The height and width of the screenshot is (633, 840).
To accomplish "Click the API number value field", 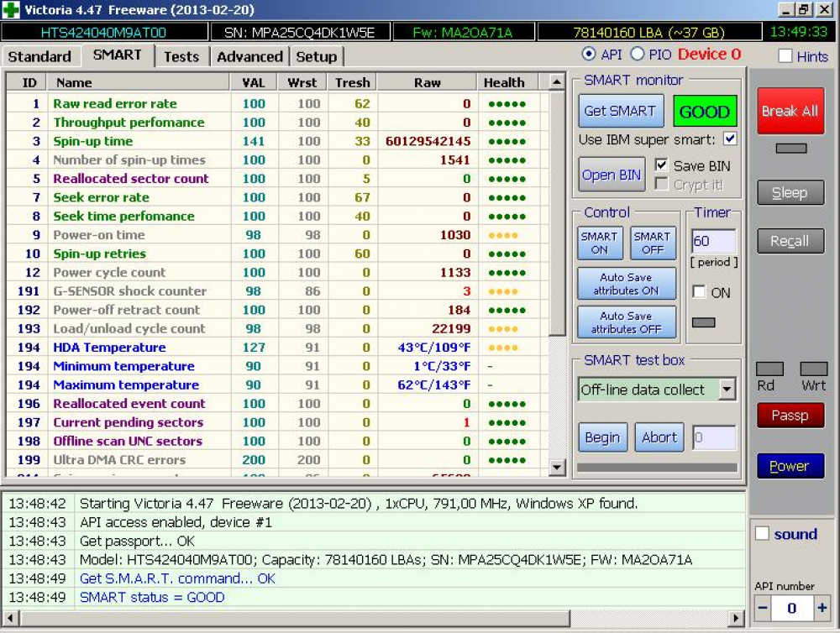I will (x=792, y=608).
